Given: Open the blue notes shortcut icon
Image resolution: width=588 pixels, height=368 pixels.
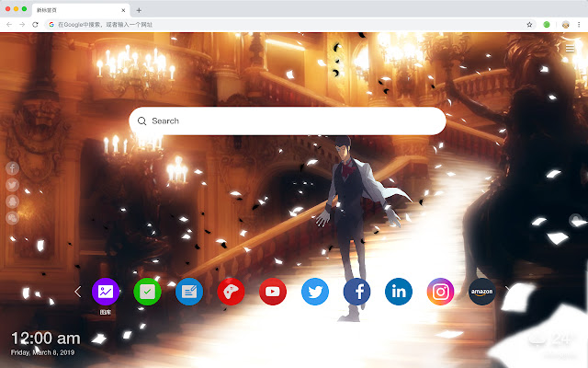Looking at the screenshot, I should point(189,292).
